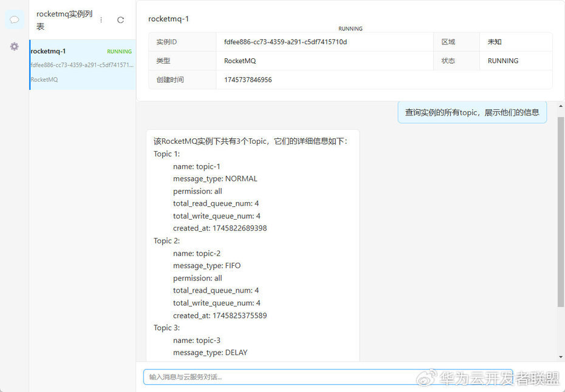Screen dimensions: 565x392
Task: Click the small RUNNING label above details table
Action: point(351,29)
